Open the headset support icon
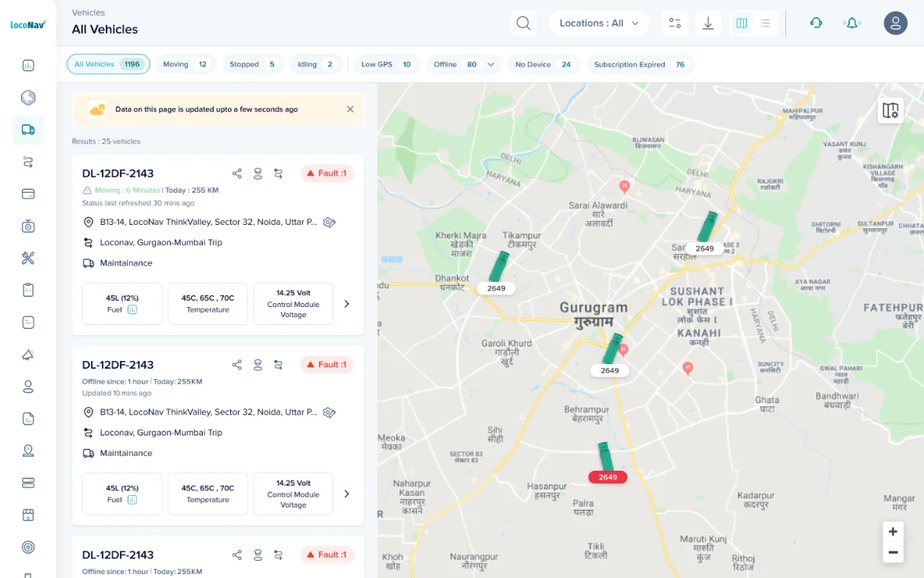Screen dimensions: 924x578 coord(816,23)
